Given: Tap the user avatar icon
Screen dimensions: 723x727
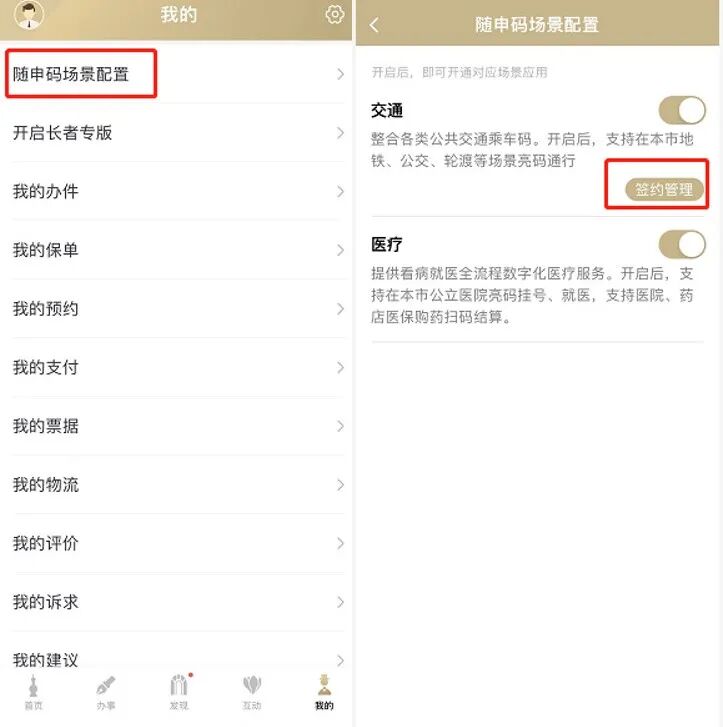Looking at the screenshot, I should point(29,14).
